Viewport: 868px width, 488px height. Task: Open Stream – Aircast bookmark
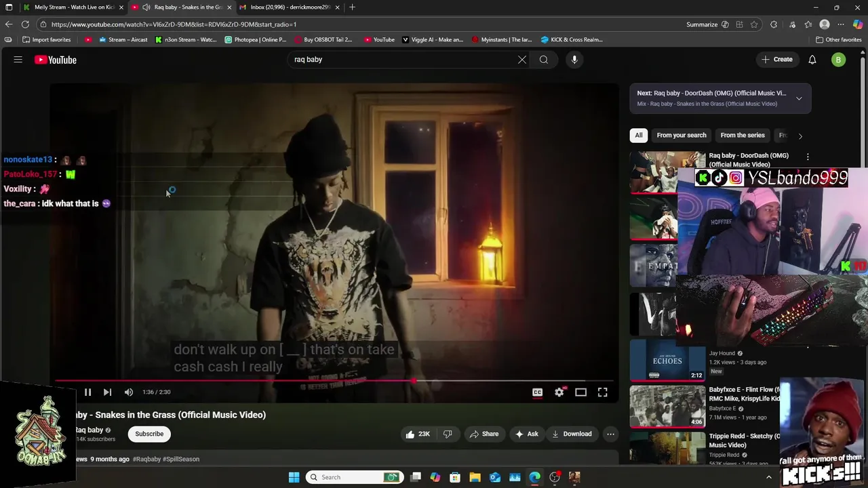pyautogui.click(x=123, y=39)
